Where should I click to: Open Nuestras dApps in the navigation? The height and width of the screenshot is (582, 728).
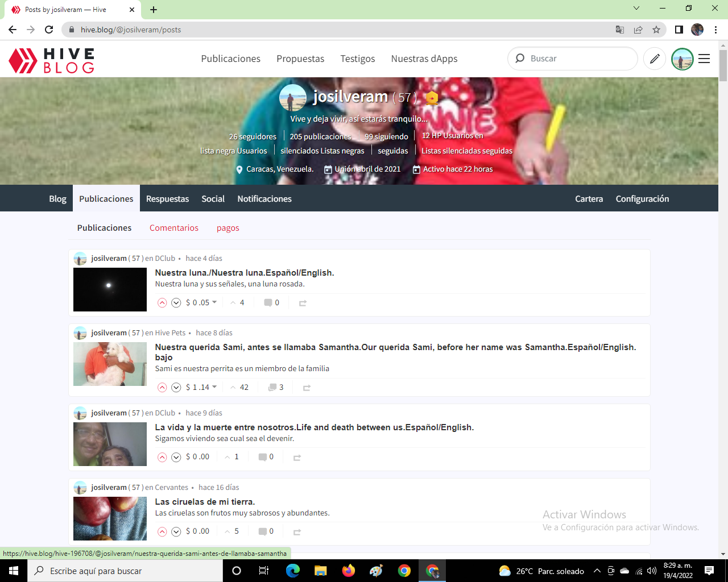[x=424, y=59]
